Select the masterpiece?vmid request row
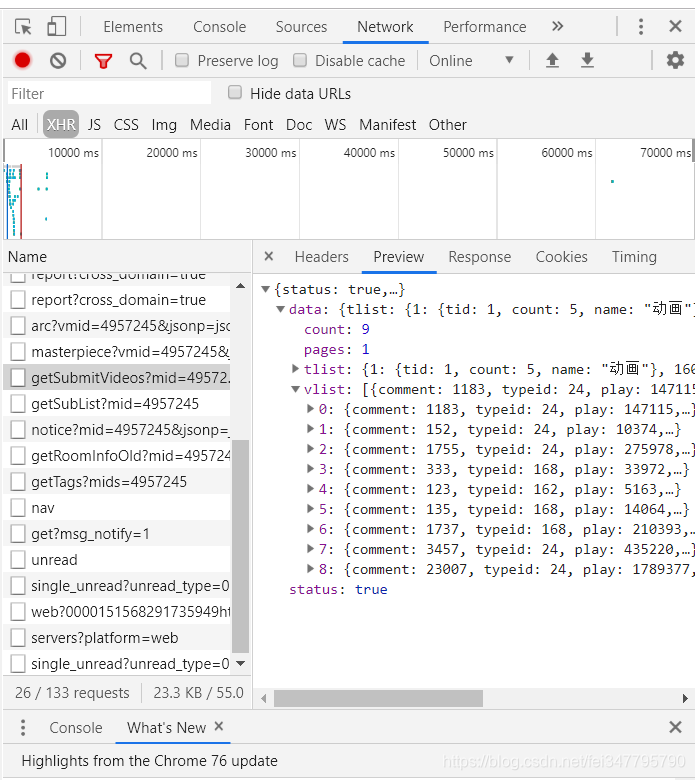 [117, 352]
